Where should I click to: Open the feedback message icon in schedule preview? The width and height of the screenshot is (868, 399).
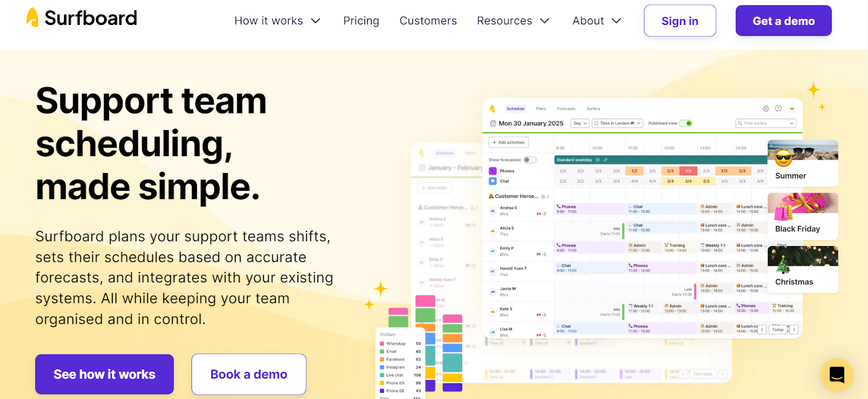pyautogui.click(x=778, y=108)
